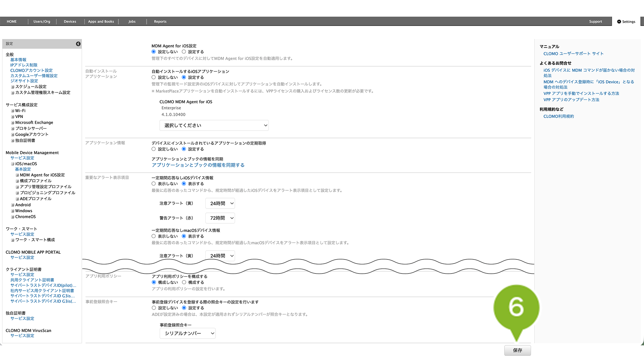This screenshot has width=644, height=362.
Task: Expand the スケジュール設定 node icon
Action: point(13,87)
